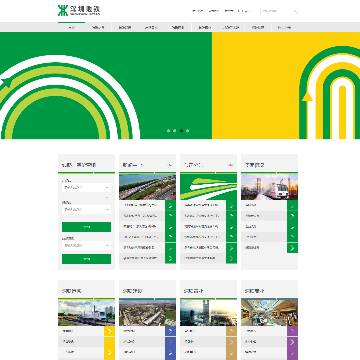Viewport: 360px width, 360px height.
Task: Click the magnifier search icon in the header
Action: click(295, 11)
